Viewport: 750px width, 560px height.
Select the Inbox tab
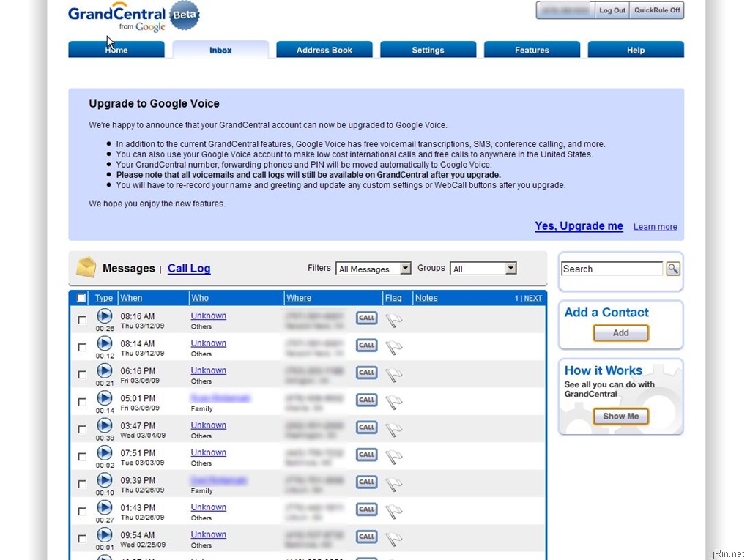[220, 50]
